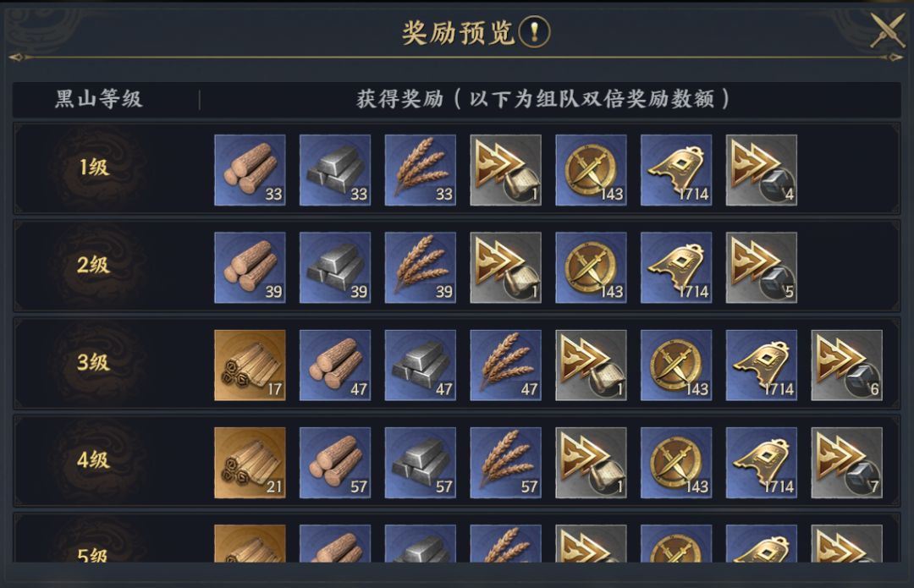Tap the sword coin in the 1级 row
This screenshot has width=914, height=588.
[591, 170]
